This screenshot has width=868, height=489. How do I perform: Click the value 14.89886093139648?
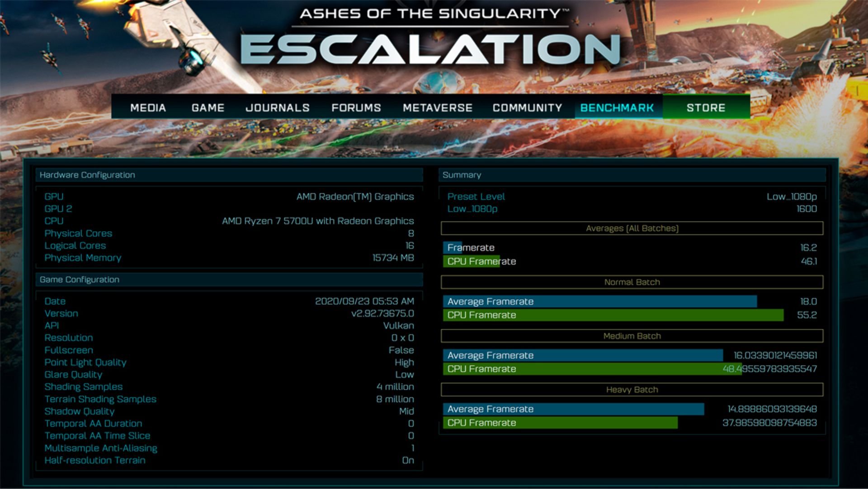(772, 409)
